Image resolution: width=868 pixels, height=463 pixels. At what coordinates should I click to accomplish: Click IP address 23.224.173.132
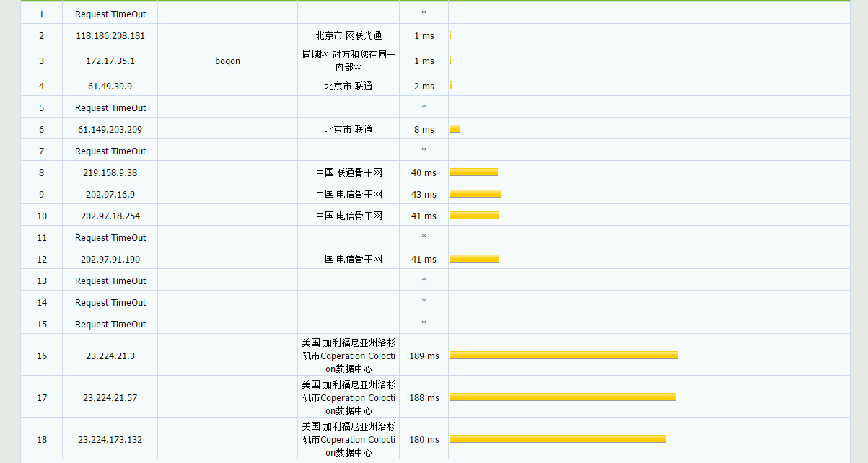point(110,439)
